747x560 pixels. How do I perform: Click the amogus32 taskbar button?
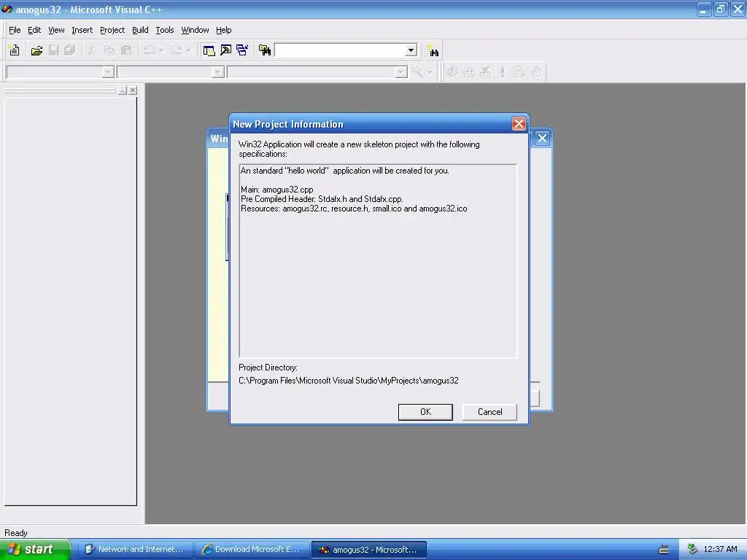coord(368,550)
